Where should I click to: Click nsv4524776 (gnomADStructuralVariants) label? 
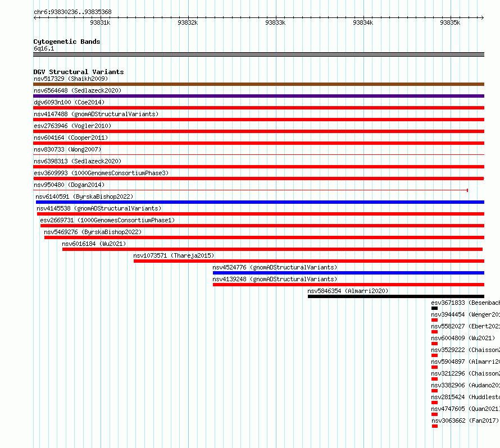pyautogui.click(x=275, y=267)
